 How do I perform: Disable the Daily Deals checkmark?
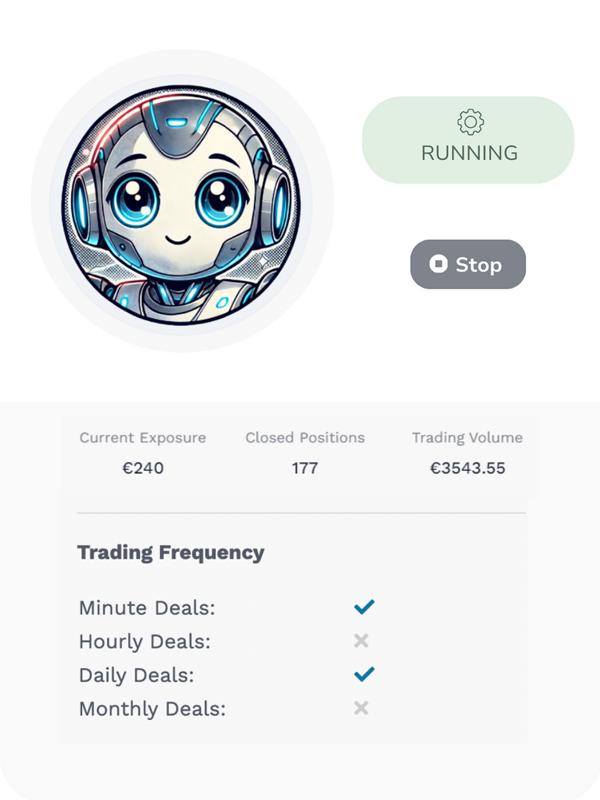pyautogui.click(x=364, y=674)
